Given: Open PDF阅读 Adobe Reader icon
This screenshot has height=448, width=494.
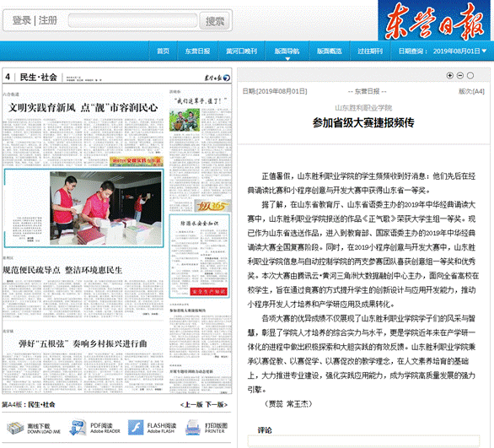Looking at the screenshot, I should (x=78, y=428).
